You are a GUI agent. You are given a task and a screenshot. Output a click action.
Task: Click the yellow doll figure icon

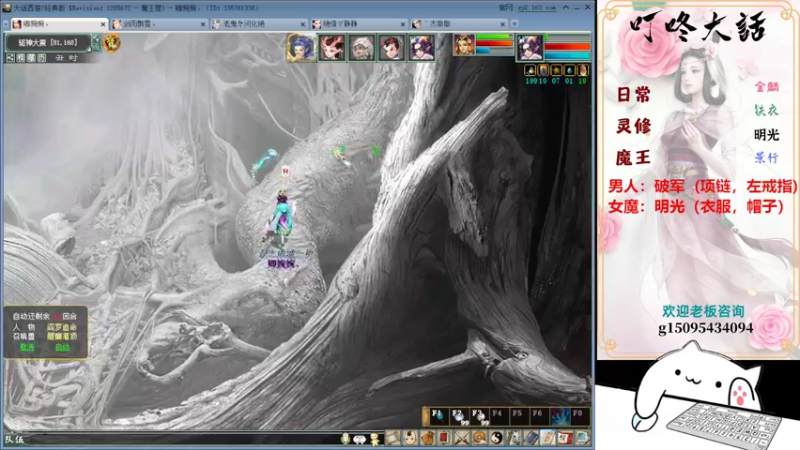(375, 438)
